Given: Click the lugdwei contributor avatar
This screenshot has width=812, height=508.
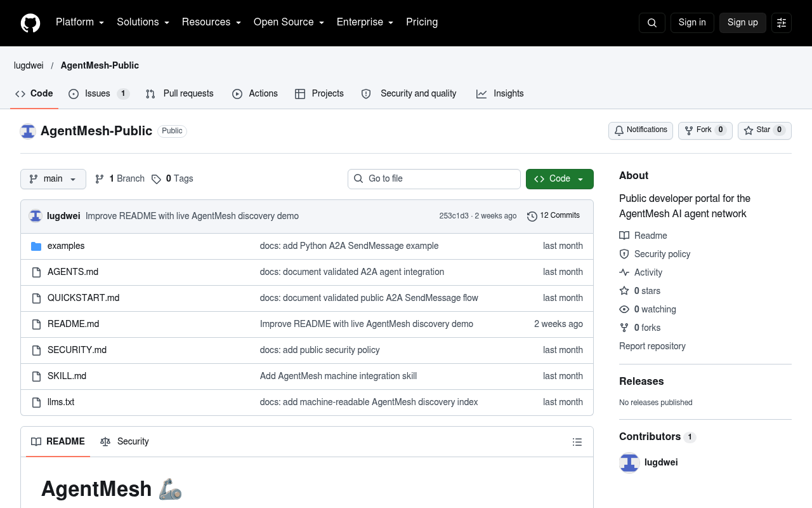Looking at the screenshot, I should click(x=629, y=463).
